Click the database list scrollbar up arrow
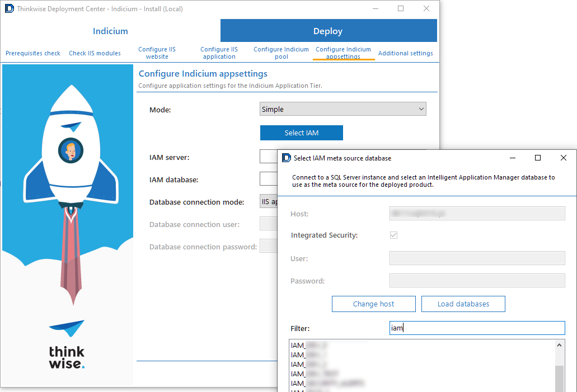This screenshot has height=392, width=577. coord(559,345)
